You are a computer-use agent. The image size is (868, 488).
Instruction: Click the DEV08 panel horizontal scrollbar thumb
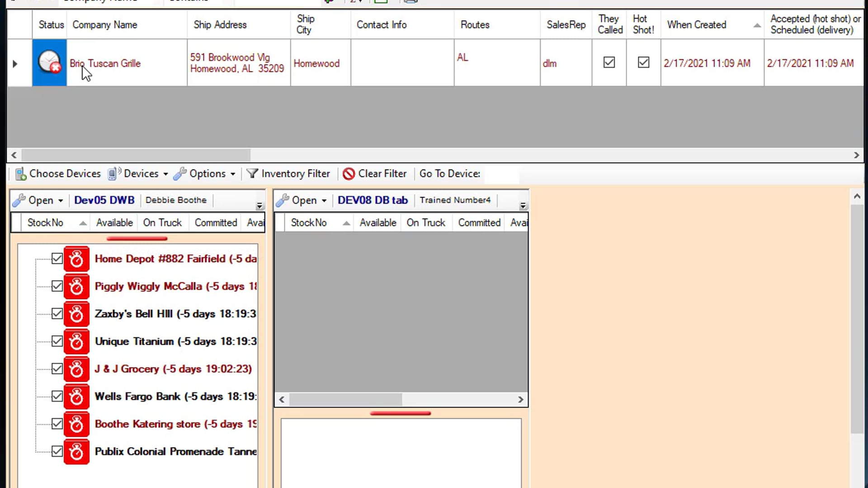pyautogui.click(x=345, y=399)
